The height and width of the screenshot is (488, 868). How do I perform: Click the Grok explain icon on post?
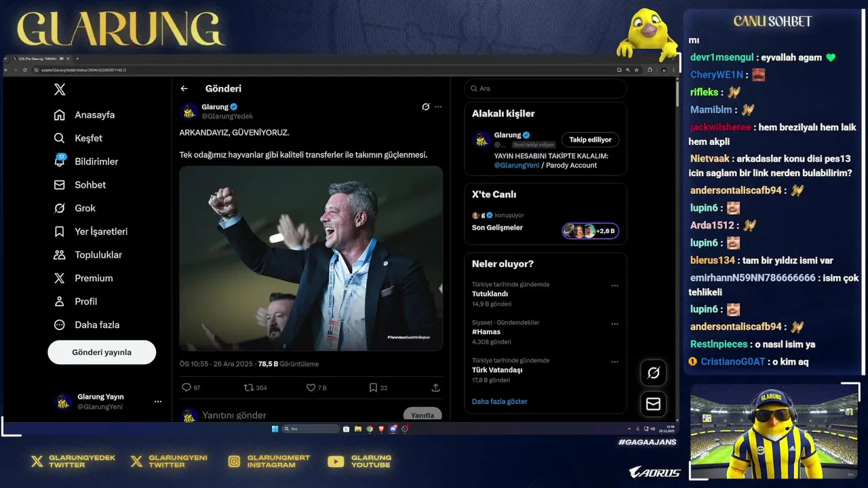[x=426, y=107]
